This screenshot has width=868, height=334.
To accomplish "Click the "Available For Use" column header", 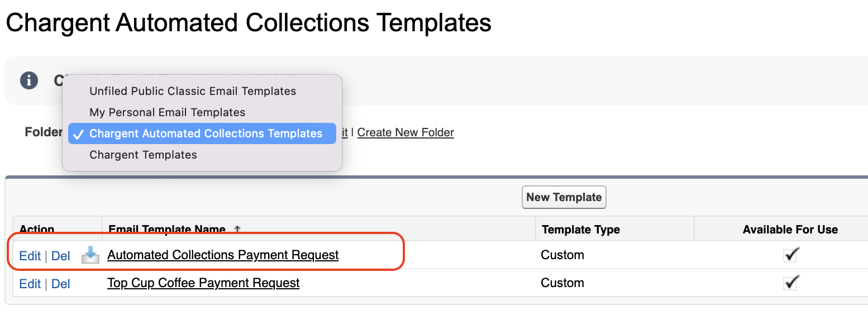I will 790,229.
